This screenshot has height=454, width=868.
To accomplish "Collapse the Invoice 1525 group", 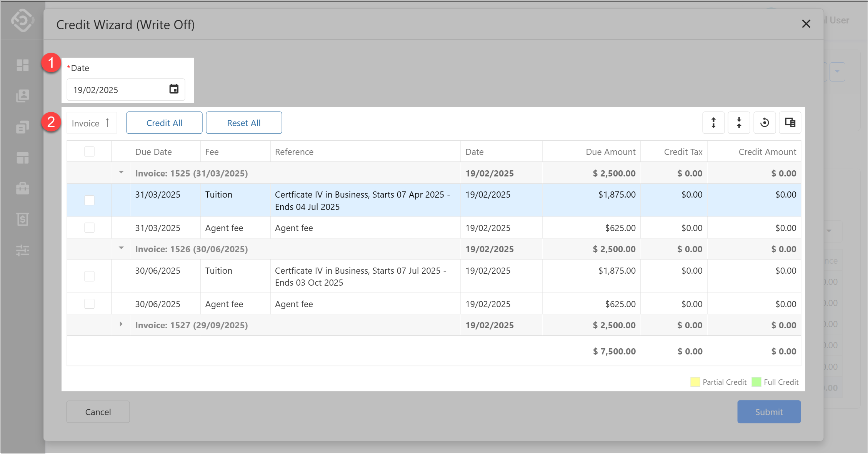I will pyautogui.click(x=121, y=173).
